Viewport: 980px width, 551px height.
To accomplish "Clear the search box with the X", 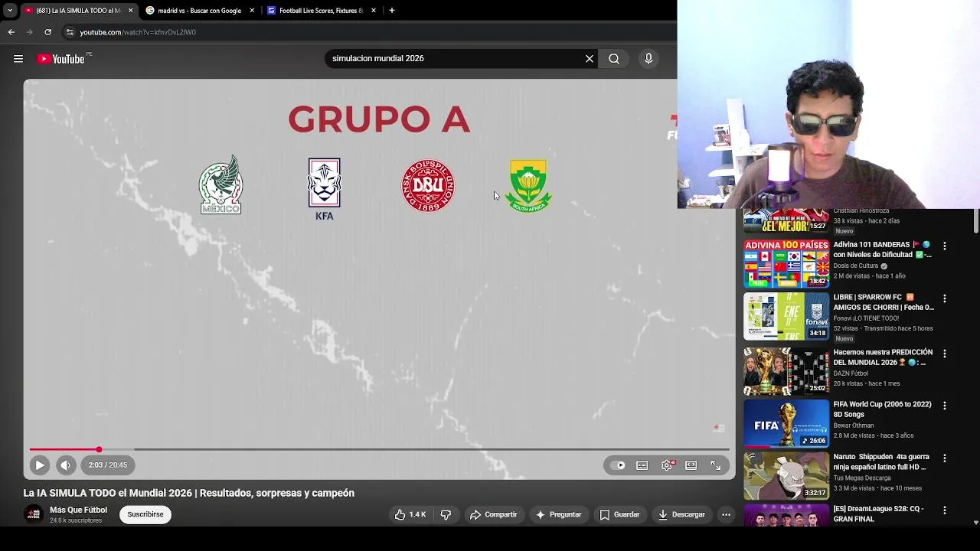I will [590, 58].
